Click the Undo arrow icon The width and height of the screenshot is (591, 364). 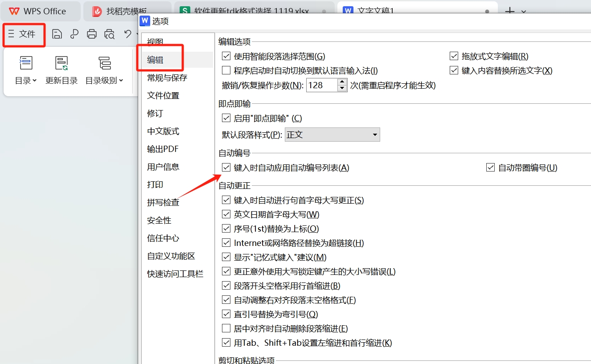tap(128, 34)
